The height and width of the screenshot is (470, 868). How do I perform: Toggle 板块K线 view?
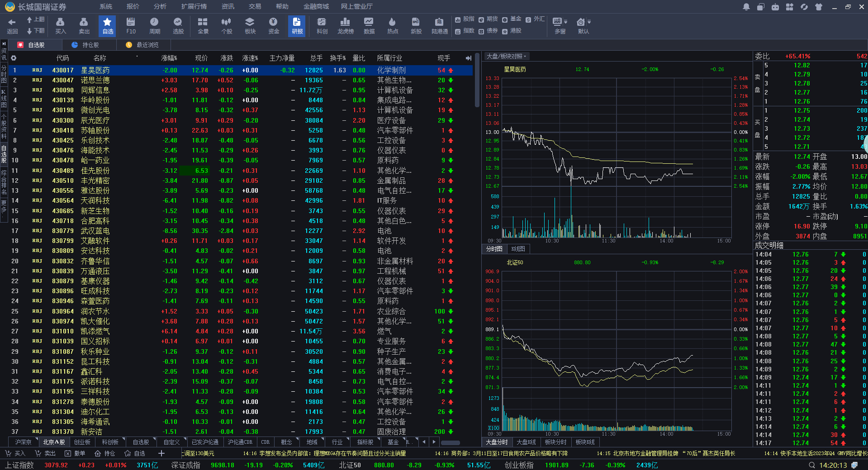(585, 442)
